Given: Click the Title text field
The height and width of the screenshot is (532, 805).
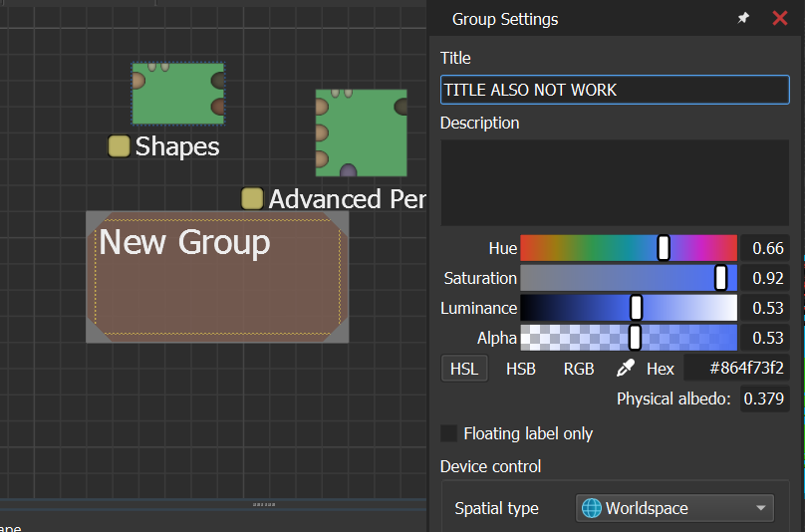Looking at the screenshot, I should 614,90.
